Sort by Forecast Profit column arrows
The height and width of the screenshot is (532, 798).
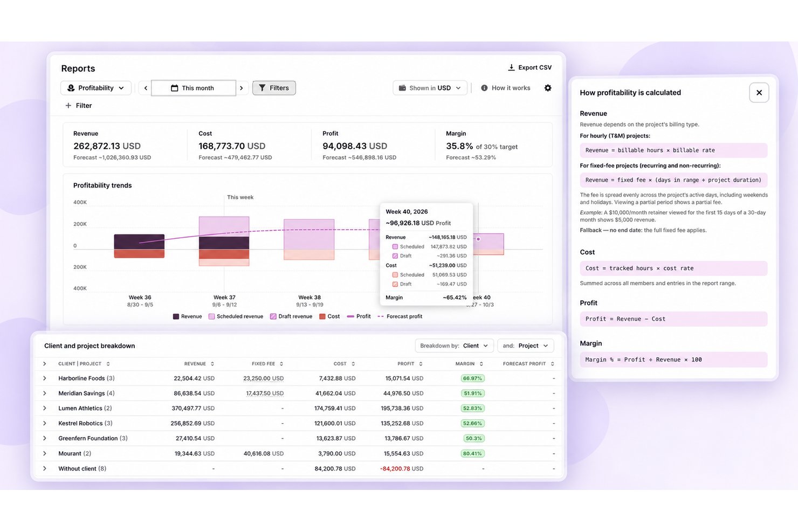pos(553,364)
